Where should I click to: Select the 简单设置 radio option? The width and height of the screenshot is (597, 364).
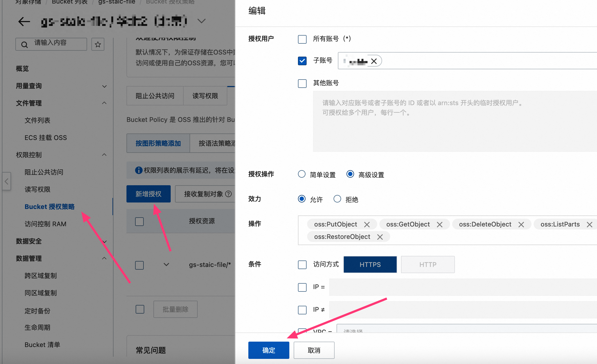[302, 174]
